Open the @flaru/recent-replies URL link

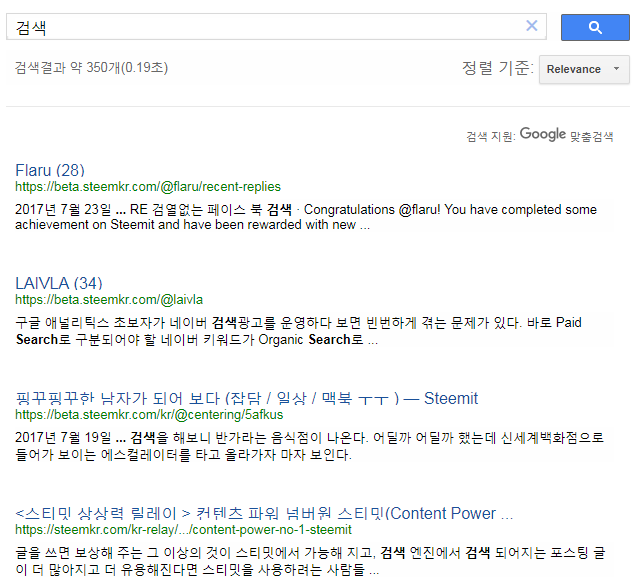pyautogui.click(x=148, y=187)
